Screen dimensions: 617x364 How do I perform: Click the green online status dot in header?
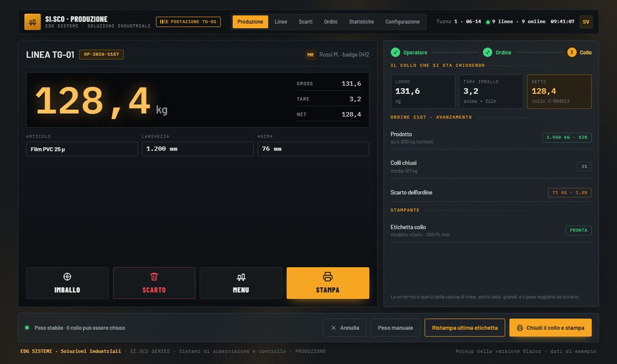click(x=488, y=22)
